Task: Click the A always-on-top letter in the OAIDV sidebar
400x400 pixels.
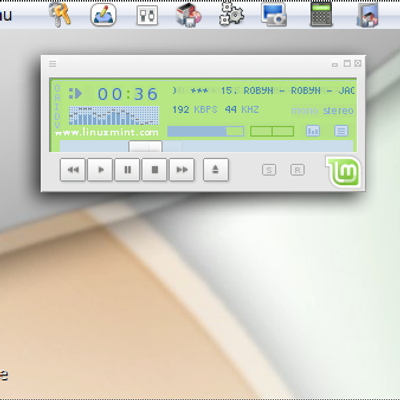Action: [57, 98]
